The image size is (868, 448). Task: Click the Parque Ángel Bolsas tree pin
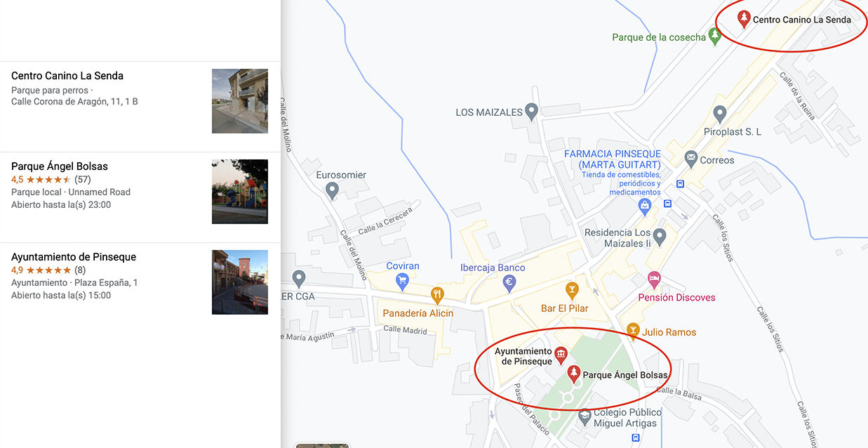573,374
